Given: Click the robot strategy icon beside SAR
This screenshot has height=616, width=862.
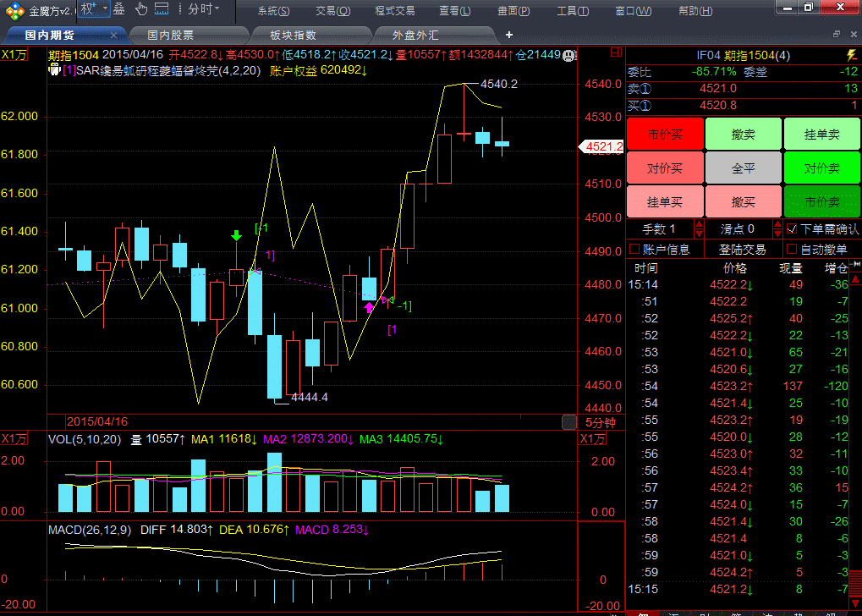Looking at the screenshot, I should pyautogui.click(x=54, y=70).
